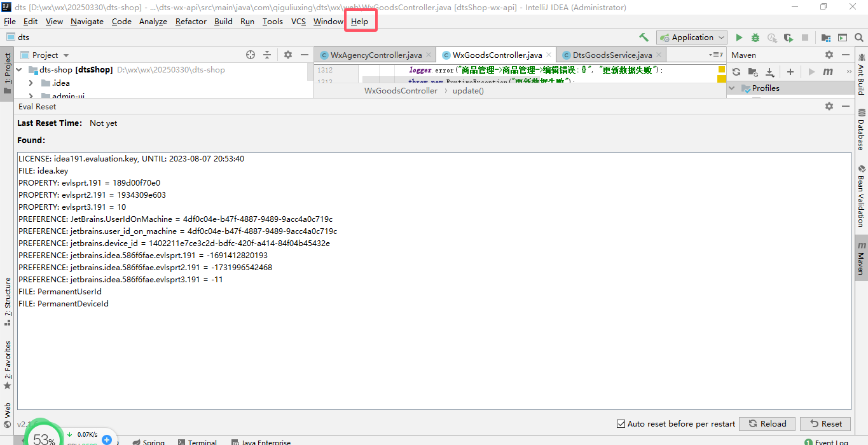Screen dimensions: 868x445
Task: Close the DtsGoodsService.java tab
Action: (659, 55)
